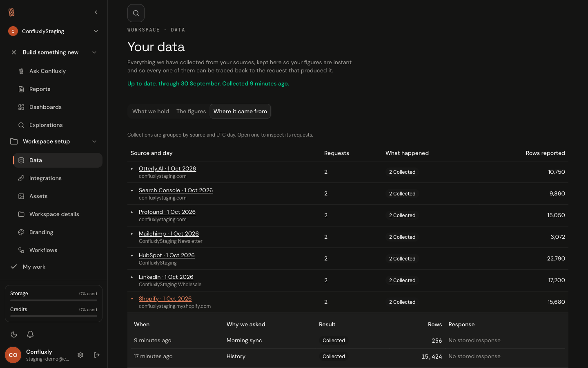Open the search button at the top

pyautogui.click(x=136, y=13)
